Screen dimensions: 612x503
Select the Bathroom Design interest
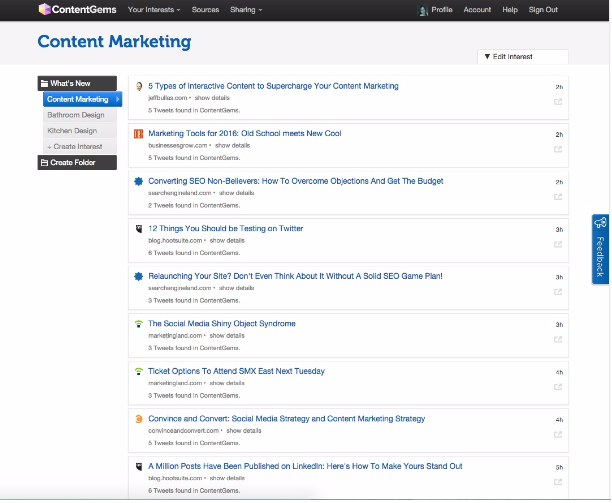(x=80, y=115)
